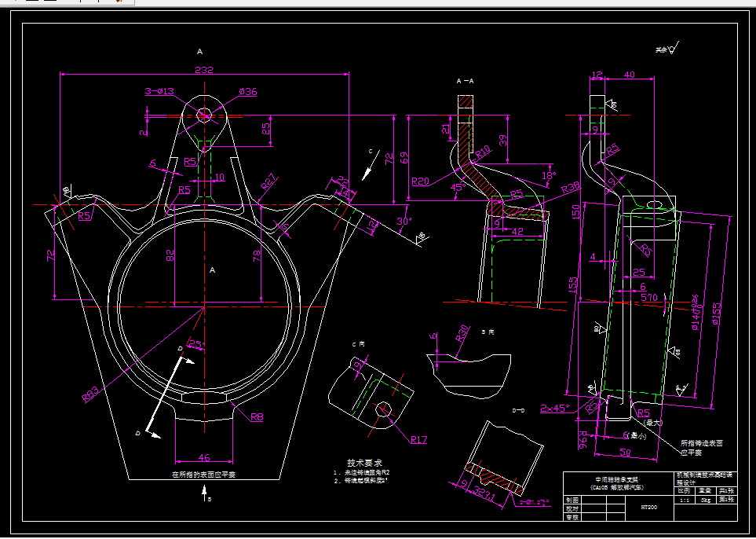The height and width of the screenshot is (539, 756).
Task: Select the 共1张 cell
Action: click(727, 491)
